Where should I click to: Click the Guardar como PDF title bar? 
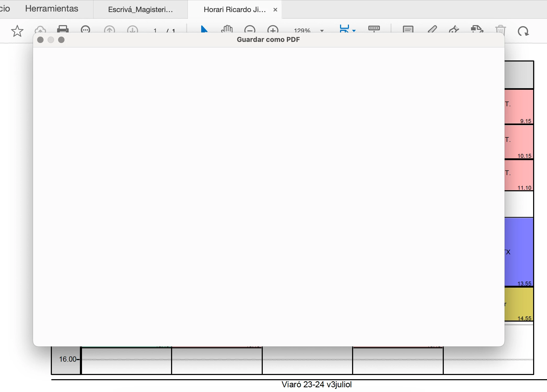click(x=268, y=40)
